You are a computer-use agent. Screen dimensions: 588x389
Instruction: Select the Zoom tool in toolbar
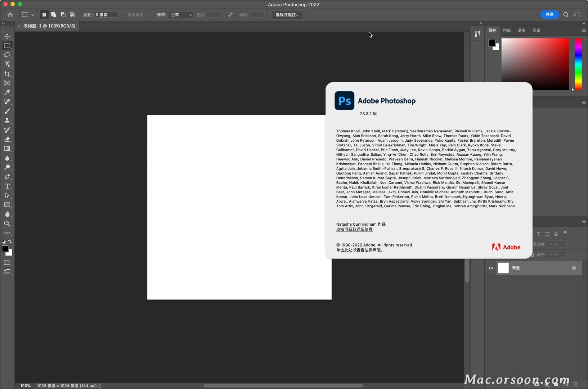click(7, 224)
